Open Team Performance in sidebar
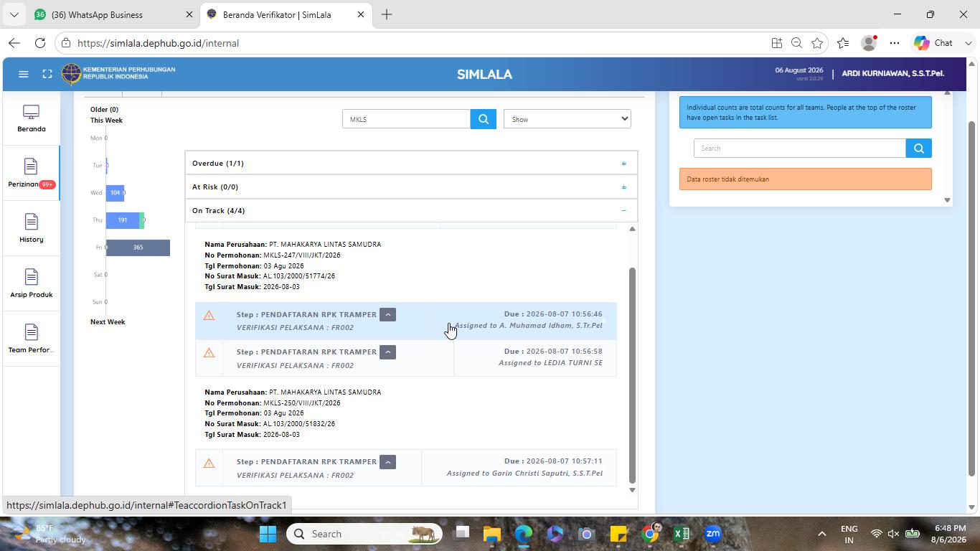980x551 pixels. coord(31,339)
